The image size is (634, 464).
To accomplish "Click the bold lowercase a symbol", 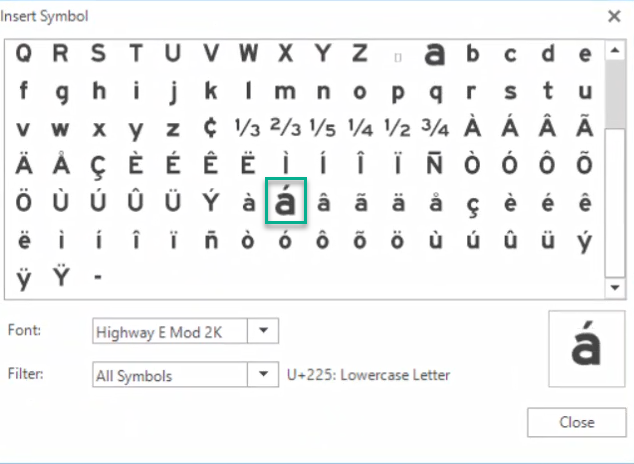I will pyautogui.click(x=435, y=53).
